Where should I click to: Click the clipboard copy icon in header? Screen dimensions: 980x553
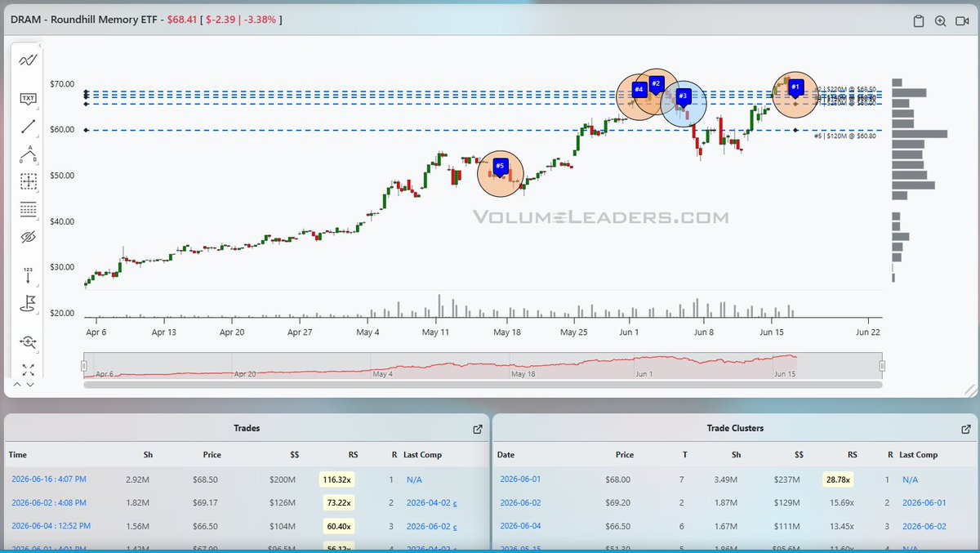pos(918,21)
